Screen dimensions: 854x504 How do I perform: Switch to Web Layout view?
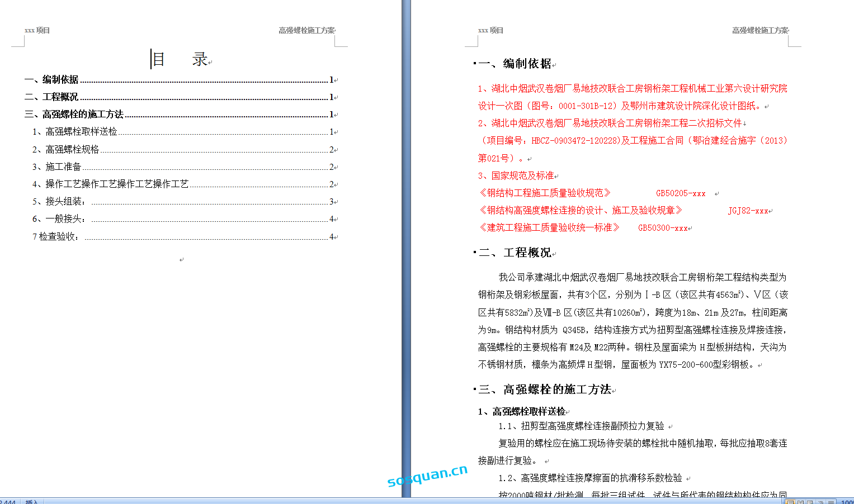point(810,502)
